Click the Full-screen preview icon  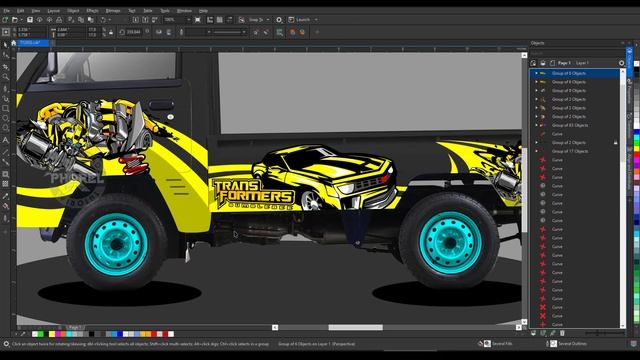pos(198,20)
